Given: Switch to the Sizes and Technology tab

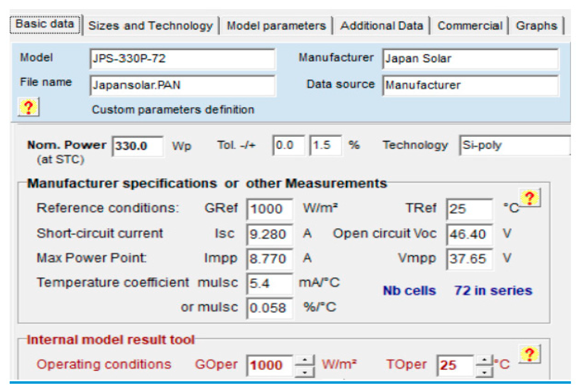Looking at the screenshot, I should [x=150, y=26].
